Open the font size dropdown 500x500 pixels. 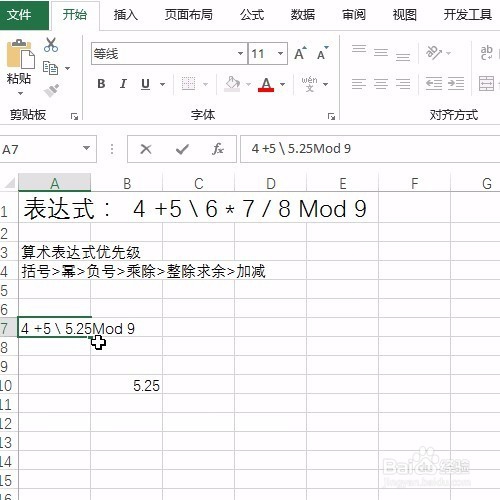coord(280,53)
